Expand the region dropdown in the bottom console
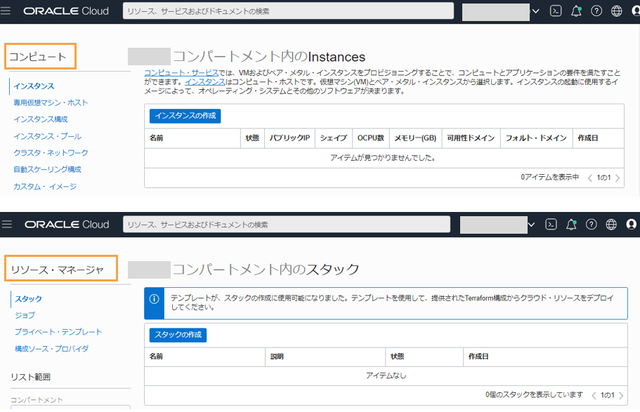640x412 pixels. click(x=531, y=224)
